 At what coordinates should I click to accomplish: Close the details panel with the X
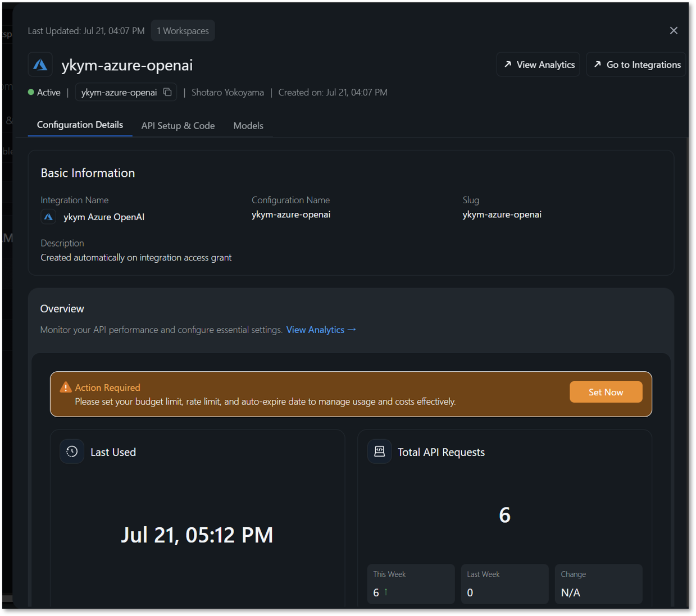674,30
